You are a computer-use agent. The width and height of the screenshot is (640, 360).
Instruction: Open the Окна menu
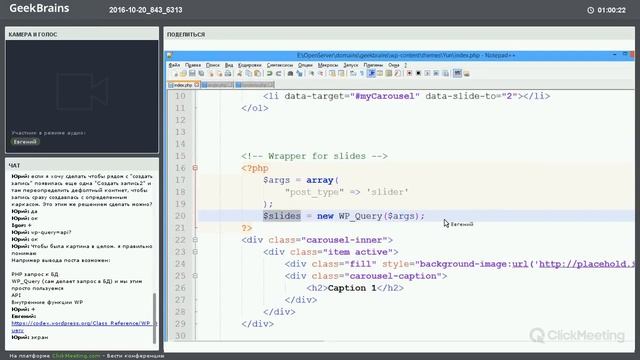click(393, 65)
